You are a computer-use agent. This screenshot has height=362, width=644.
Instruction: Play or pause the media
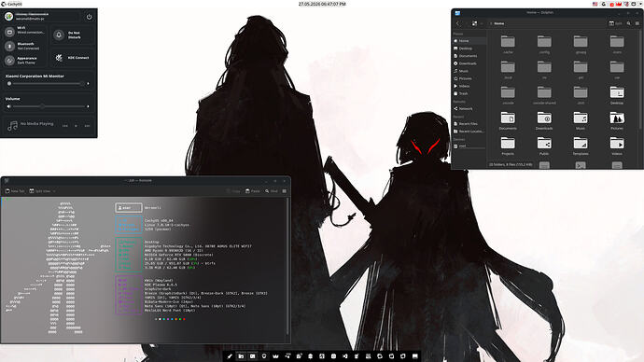click(x=76, y=126)
